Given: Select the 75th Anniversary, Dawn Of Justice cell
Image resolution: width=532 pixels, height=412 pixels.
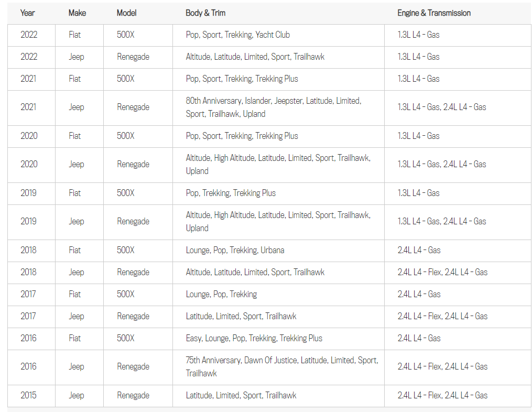Looking at the screenshot, I should 281,367.
